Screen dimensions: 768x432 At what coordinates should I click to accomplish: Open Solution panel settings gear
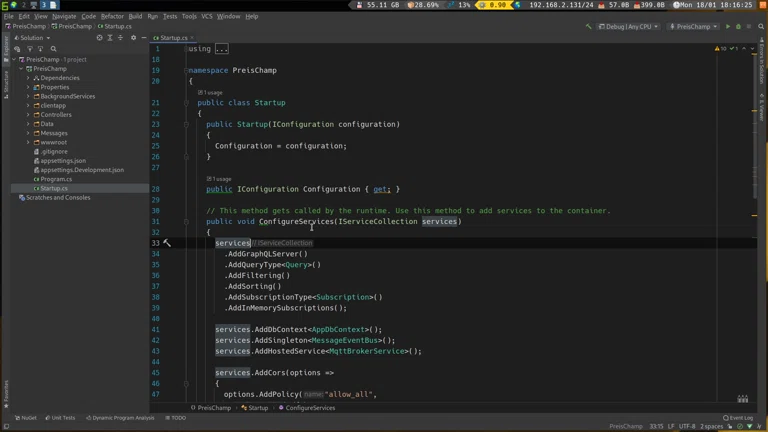(133, 38)
